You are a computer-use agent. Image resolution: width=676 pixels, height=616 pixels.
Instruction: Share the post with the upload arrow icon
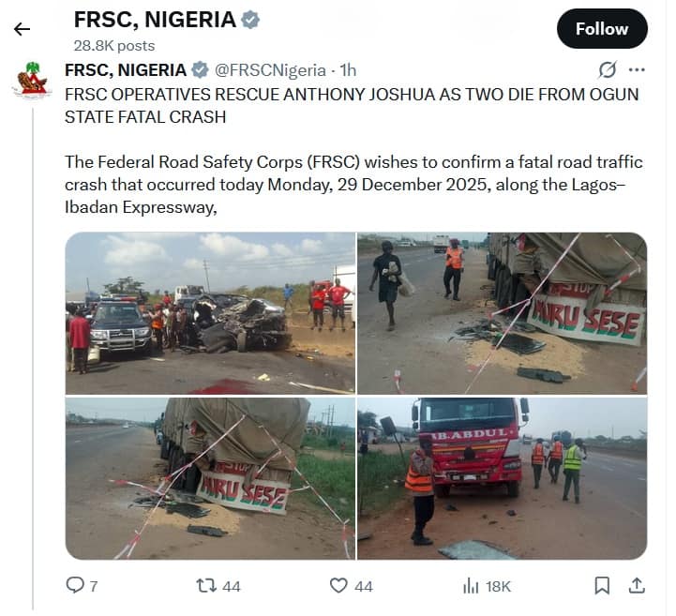pyautogui.click(x=637, y=585)
